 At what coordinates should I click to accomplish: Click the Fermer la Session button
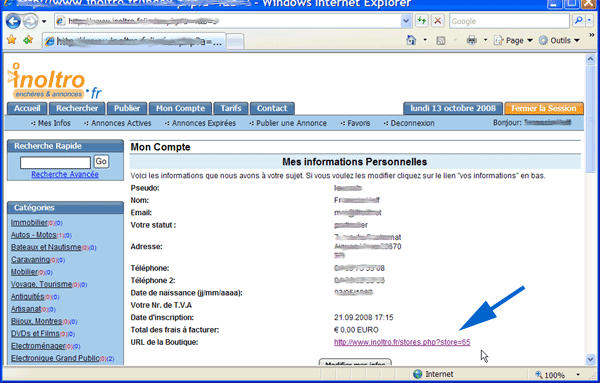pyautogui.click(x=544, y=108)
